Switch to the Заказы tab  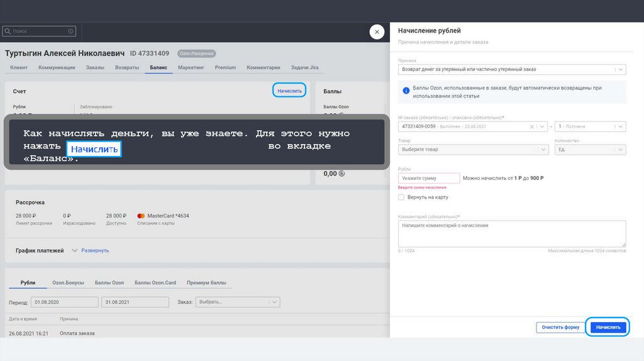coord(95,67)
